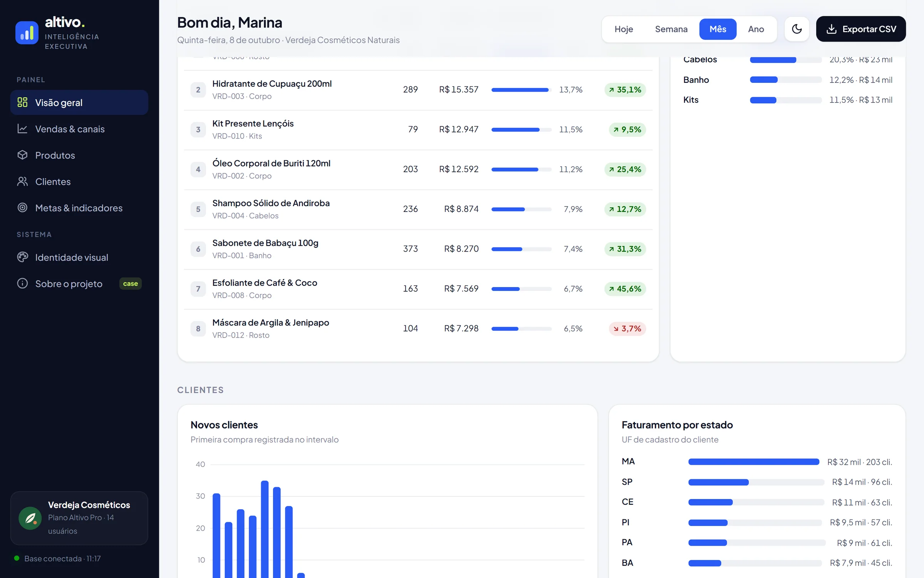
Task: Open the Verdeja Cosméticos account card
Action: pos(79,518)
